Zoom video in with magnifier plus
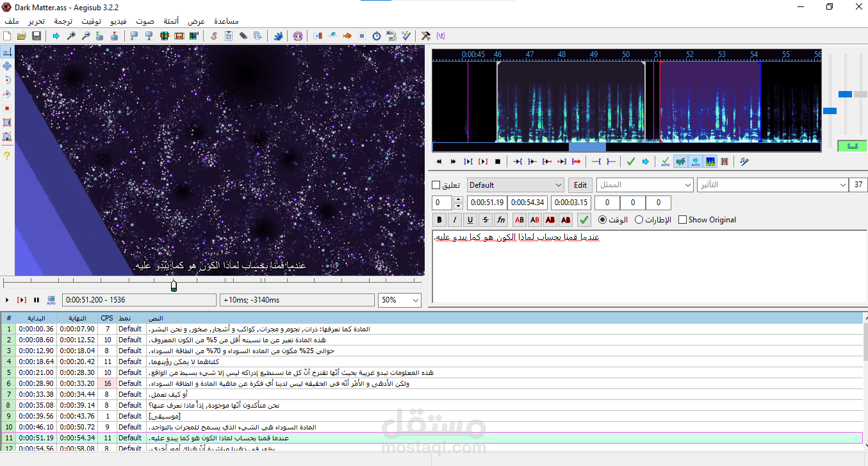Viewport: 868px width, 466px height. point(71,36)
